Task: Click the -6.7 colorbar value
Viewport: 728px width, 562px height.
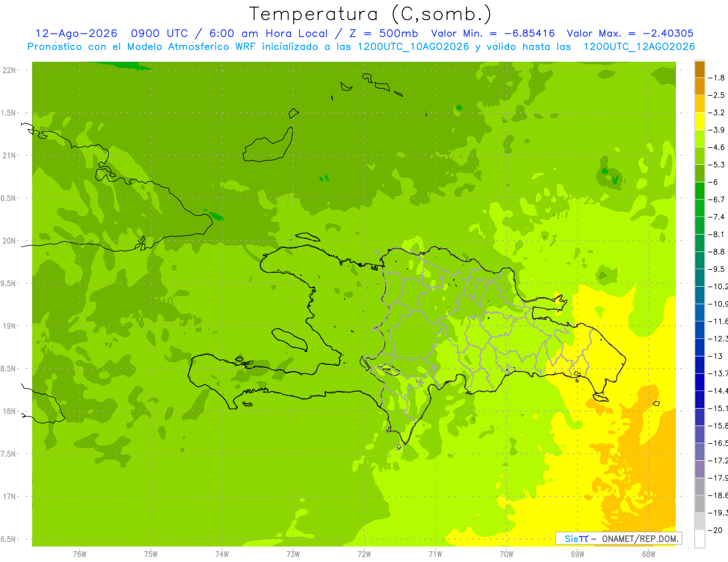Action: [716, 199]
